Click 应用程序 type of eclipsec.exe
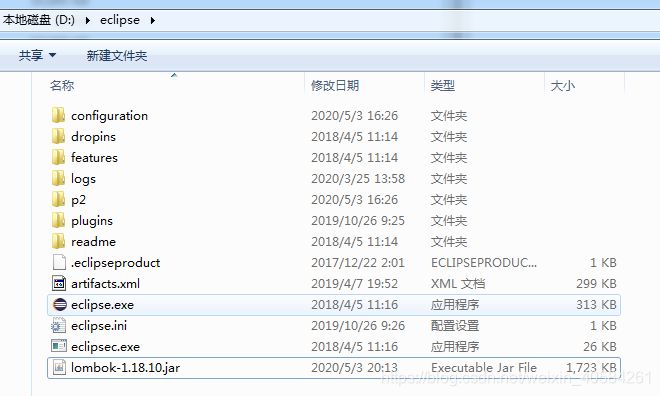This screenshot has width=660, height=396. tap(455, 347)
